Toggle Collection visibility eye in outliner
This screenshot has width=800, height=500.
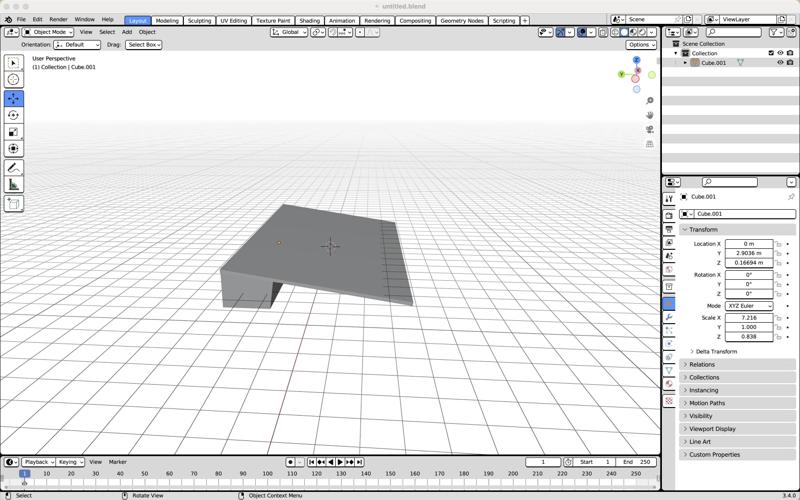[780, 53]
